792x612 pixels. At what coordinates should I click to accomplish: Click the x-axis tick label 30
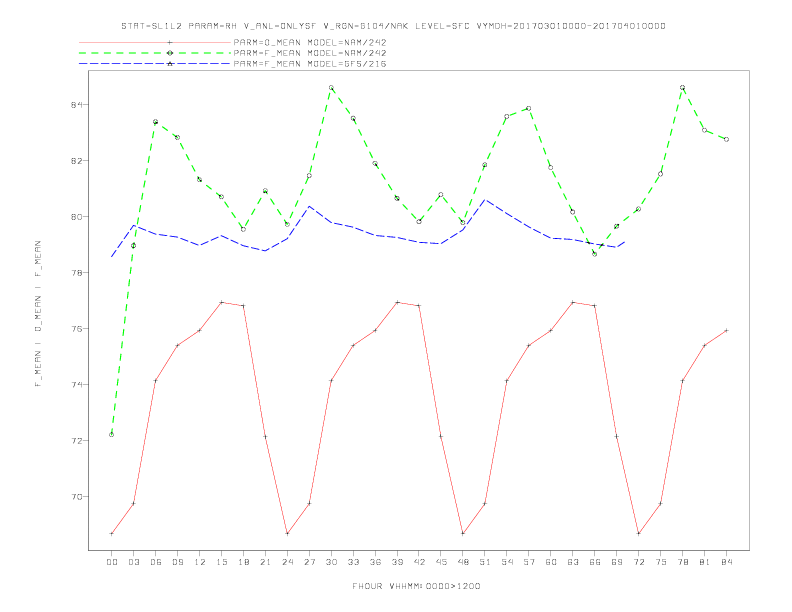point(331,562)
